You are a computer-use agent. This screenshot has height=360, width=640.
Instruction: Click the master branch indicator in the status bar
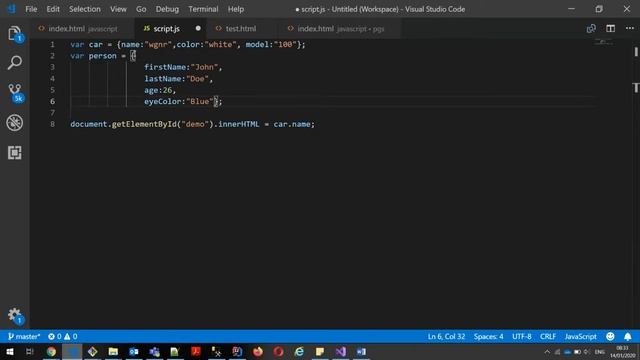pyautogui.click(x=24, y=336)
